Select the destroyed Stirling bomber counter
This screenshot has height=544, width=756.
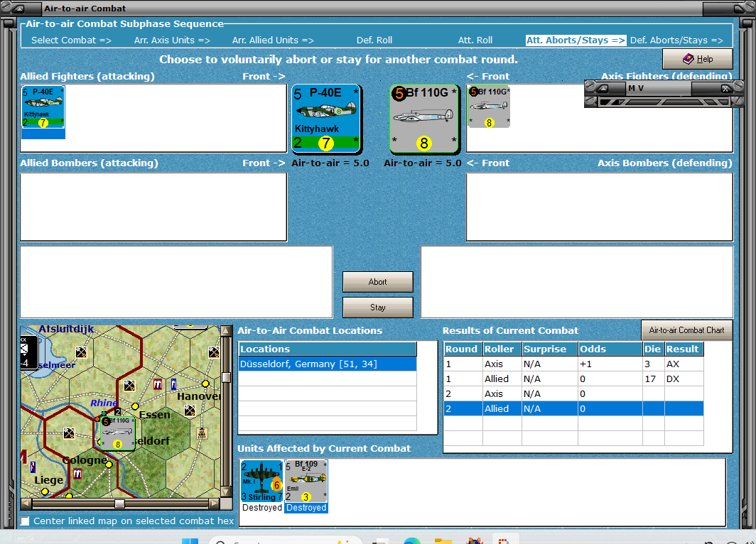point(261,481)
